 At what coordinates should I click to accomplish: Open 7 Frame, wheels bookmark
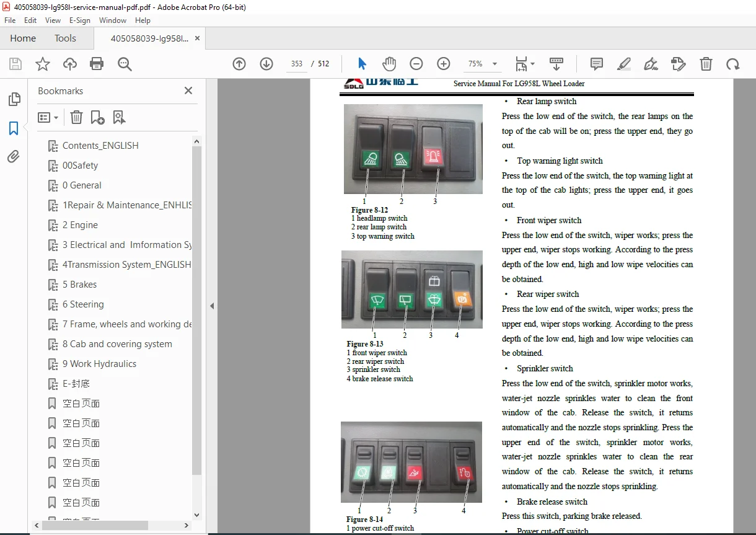point(127,324)
